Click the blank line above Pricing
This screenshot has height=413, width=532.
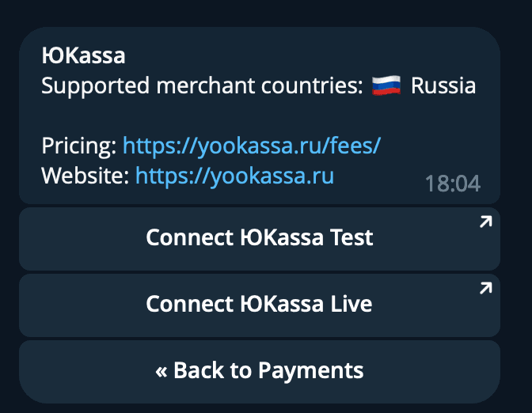(237, 116)
